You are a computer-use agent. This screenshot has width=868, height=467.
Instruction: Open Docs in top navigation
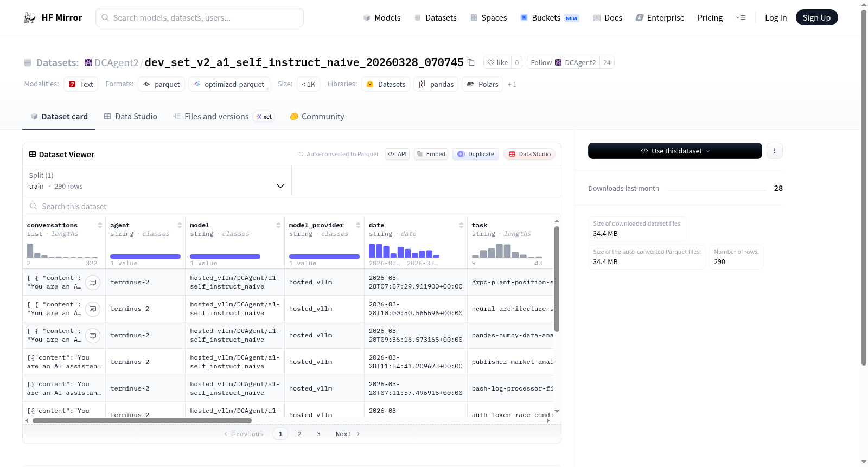(608, 18)
